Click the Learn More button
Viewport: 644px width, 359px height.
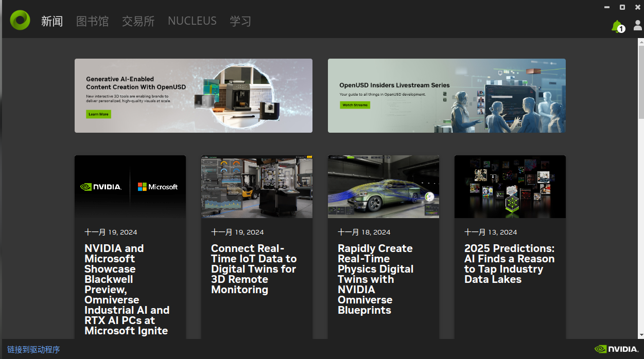pyautogui.click(x=98, y=114)
